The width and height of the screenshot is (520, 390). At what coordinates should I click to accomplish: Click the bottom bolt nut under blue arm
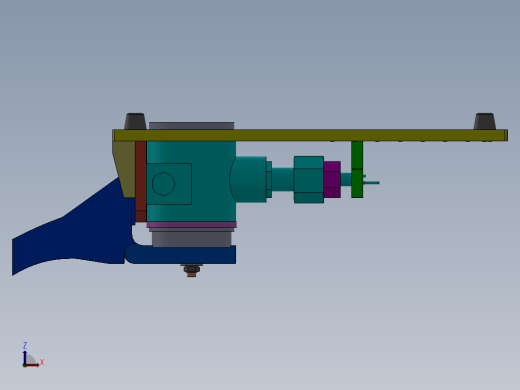pyautogui.click(x=191, y=270)
